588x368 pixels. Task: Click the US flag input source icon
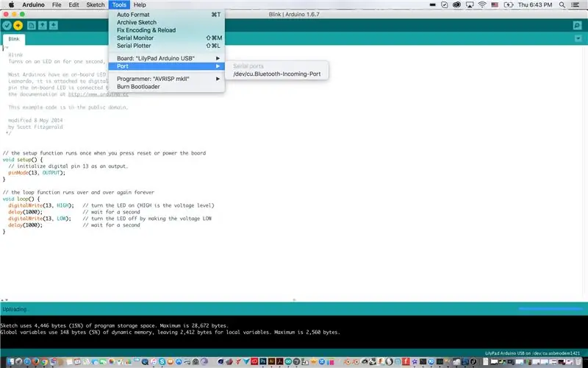(x=495, y=4)
